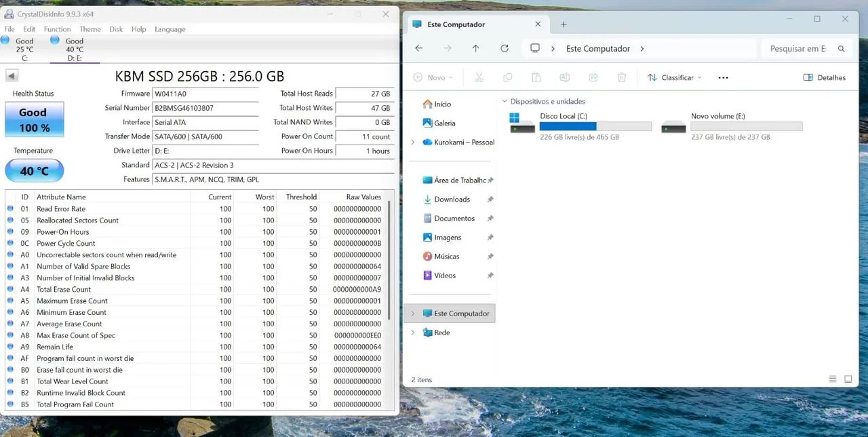Select the Max Erase Count of Spec row
Viewport: 868px width, 437px height.
[x=195, y=335]
